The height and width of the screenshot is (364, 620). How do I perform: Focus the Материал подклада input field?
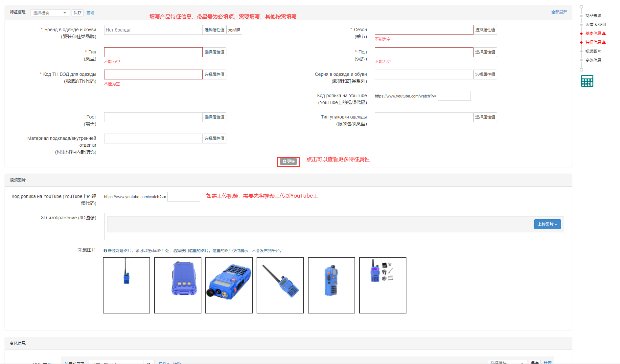153,139
